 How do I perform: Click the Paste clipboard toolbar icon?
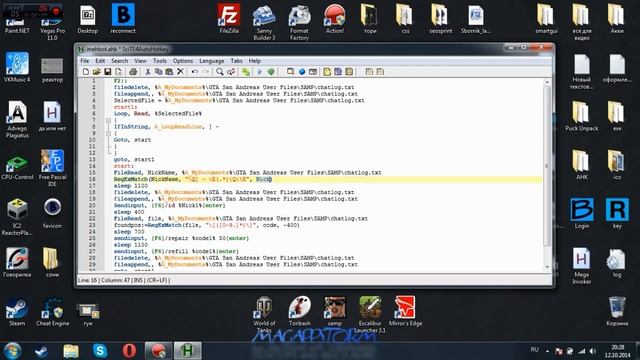tap(169, 72)
